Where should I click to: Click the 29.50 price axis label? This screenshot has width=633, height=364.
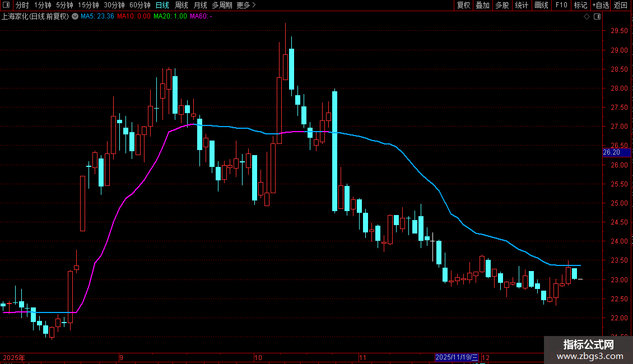(x=619, y=31)
